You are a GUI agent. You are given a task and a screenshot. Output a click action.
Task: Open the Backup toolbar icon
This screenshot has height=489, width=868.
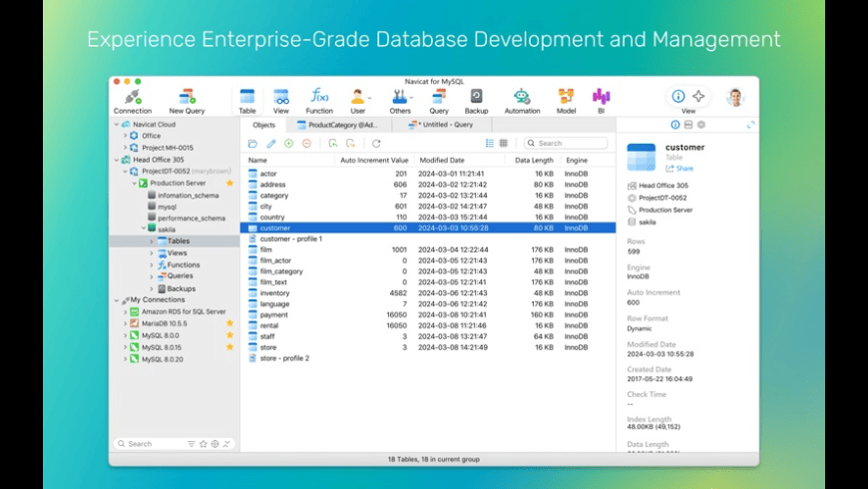[x=476, y=102]
